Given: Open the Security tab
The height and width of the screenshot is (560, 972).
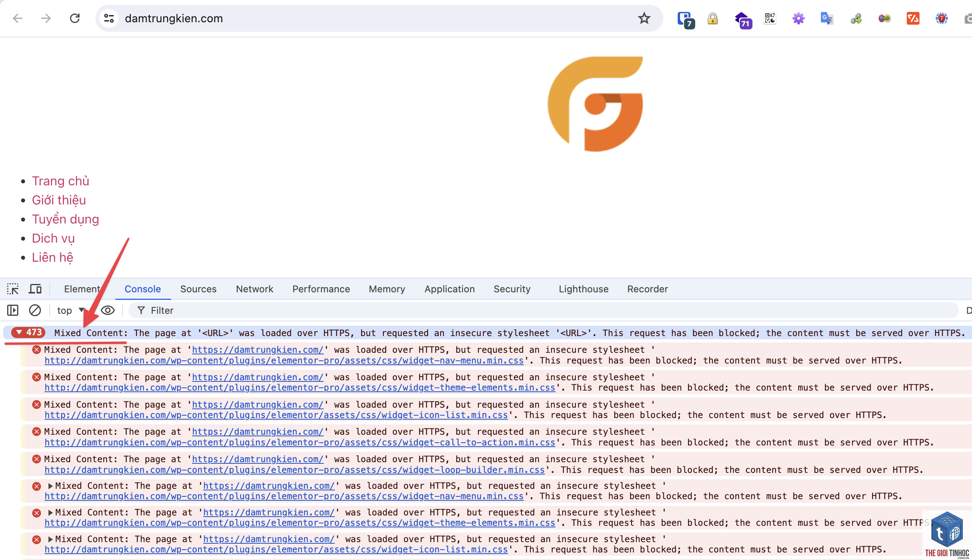Looking at the screenshot, I should tap(512, 289).
